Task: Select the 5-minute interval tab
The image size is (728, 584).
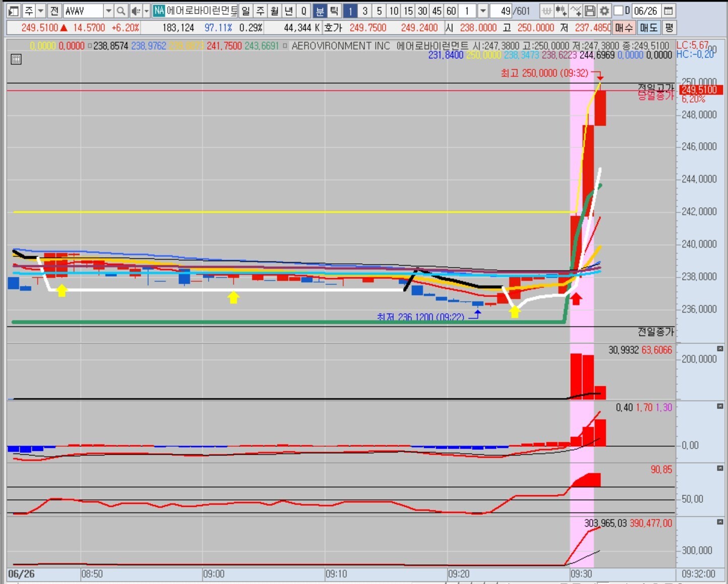Action: [379, 11]
